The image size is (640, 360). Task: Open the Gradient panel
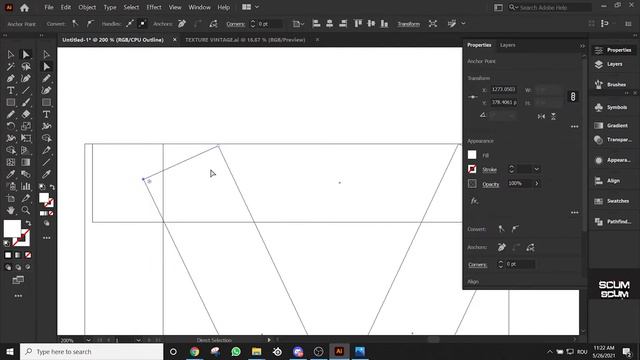[612, 125]
